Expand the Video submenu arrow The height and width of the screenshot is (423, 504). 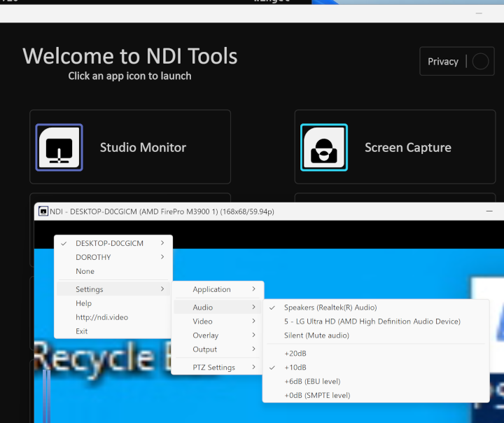253,321
